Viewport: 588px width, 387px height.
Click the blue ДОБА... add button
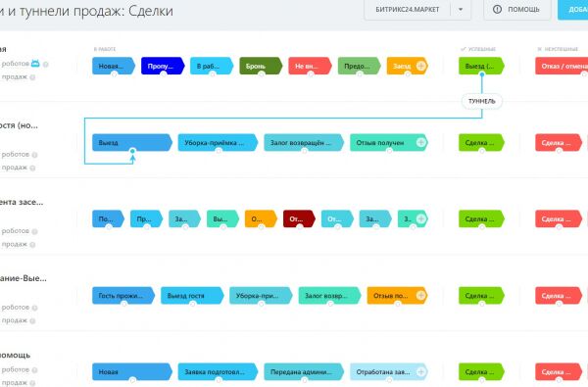click(x=573, y=10)
